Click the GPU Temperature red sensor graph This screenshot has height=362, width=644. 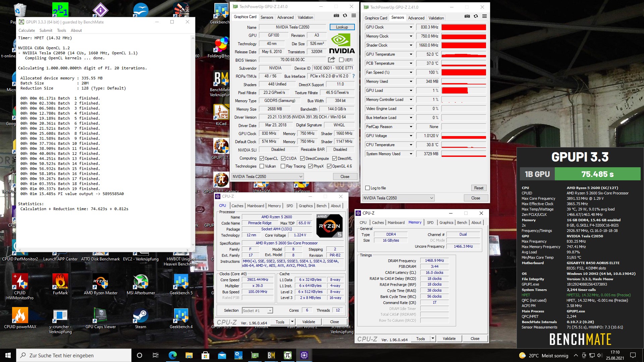pos(464,54)
